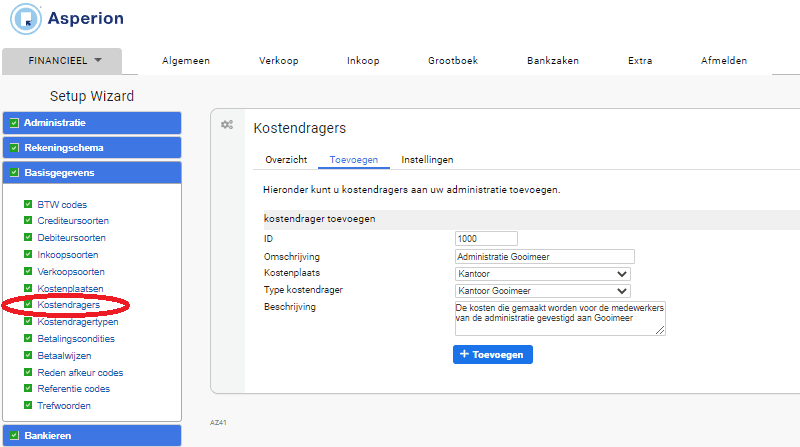Open the Verkoopsoorten link
The width and height of the screenshot is (800, 447).
[71, 271]
